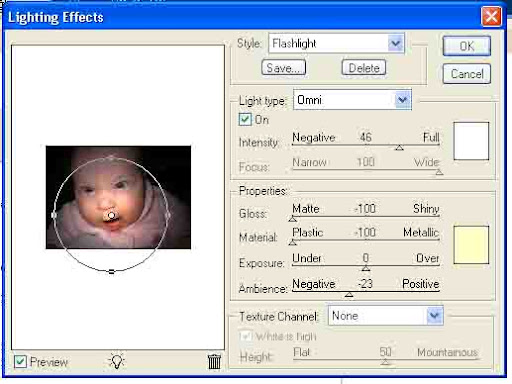Click the baby photo preview thumbnail
The width and height of the screenshot is (512, 384).
118,197
